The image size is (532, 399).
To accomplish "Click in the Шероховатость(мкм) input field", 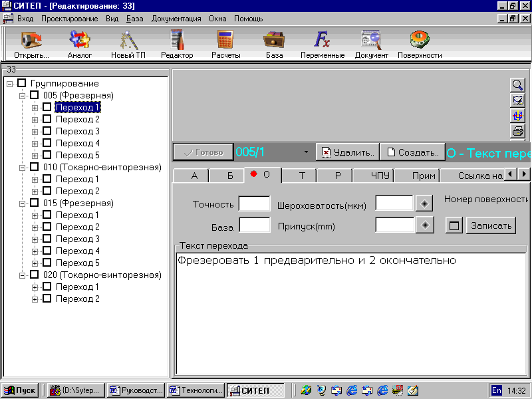I will point(394,203).
